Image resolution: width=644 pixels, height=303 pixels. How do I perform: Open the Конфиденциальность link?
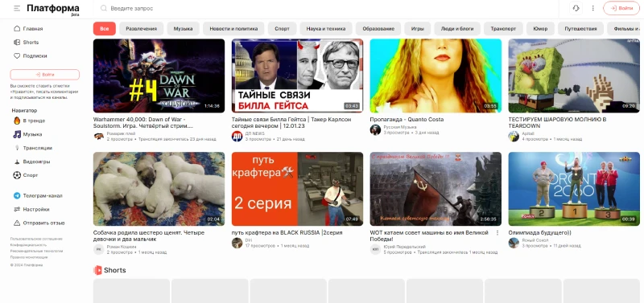tap(28, 245)
